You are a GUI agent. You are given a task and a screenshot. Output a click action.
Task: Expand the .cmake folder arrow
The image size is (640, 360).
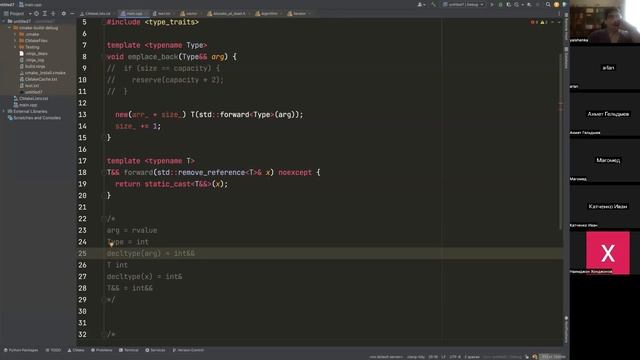click(x=15, y=34)
